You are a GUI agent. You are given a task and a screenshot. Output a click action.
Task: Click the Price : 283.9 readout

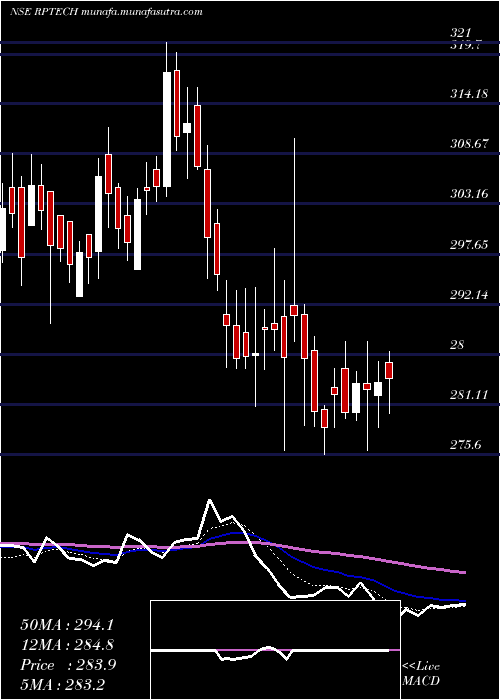click(x=68, y=665)
